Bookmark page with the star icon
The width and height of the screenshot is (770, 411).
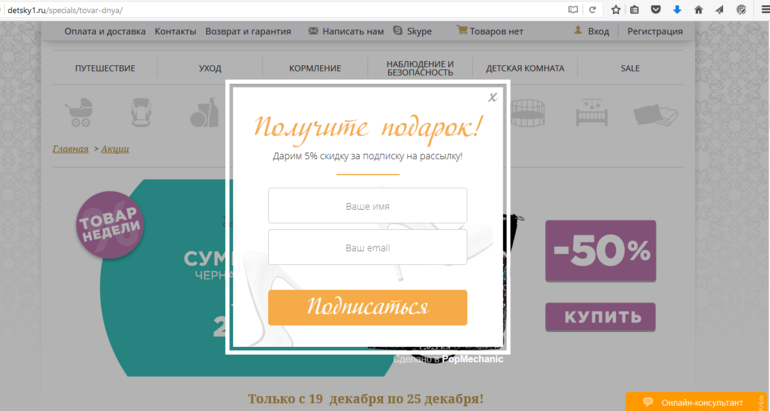616,9
